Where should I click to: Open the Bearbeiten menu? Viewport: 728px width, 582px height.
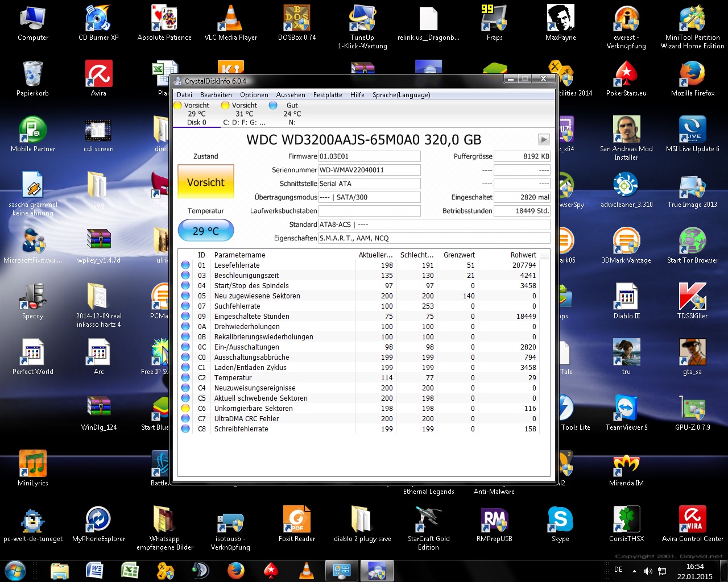[216, 95]
